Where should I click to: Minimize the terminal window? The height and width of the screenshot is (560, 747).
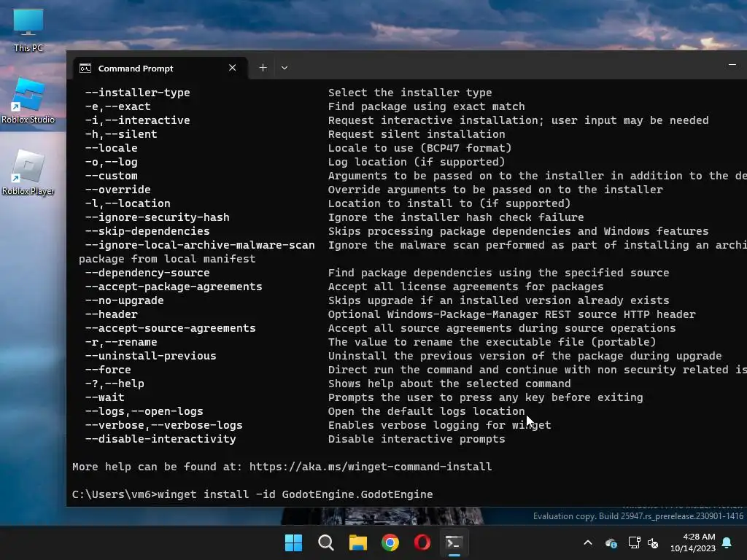[732, 65]
